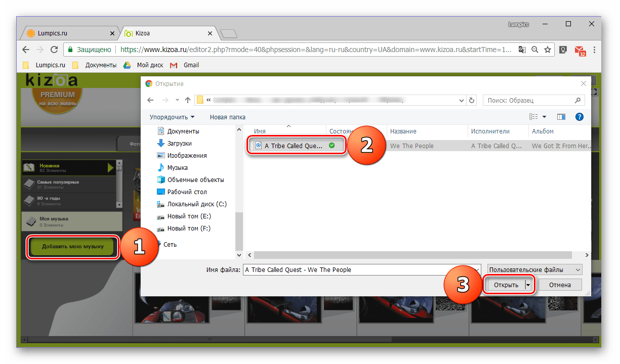The image size is (620, 364).
Task: Open Chrome three-dot menu
Action: tap(594, 50)
